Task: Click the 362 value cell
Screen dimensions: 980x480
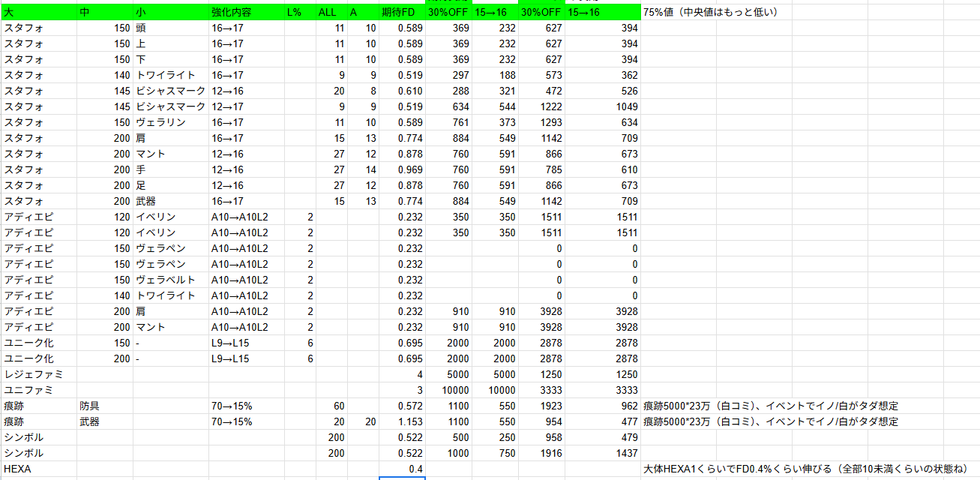Action: (603, 75)
